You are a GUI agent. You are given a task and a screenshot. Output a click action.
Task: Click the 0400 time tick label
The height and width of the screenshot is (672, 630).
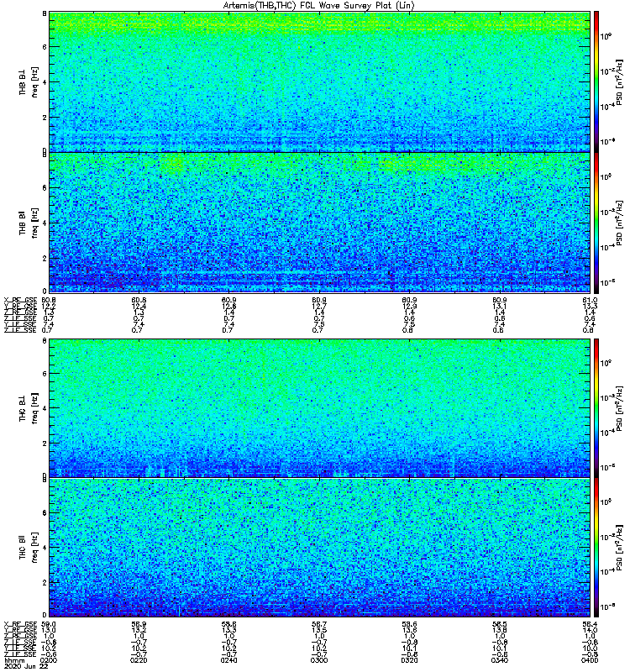pyautogui.click(x=591, y=660)
